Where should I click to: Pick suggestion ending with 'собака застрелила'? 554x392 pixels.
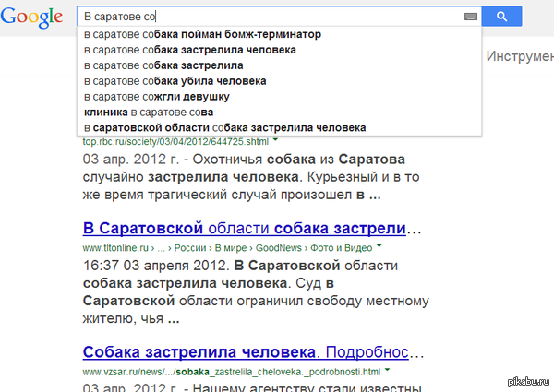[279, 65]
